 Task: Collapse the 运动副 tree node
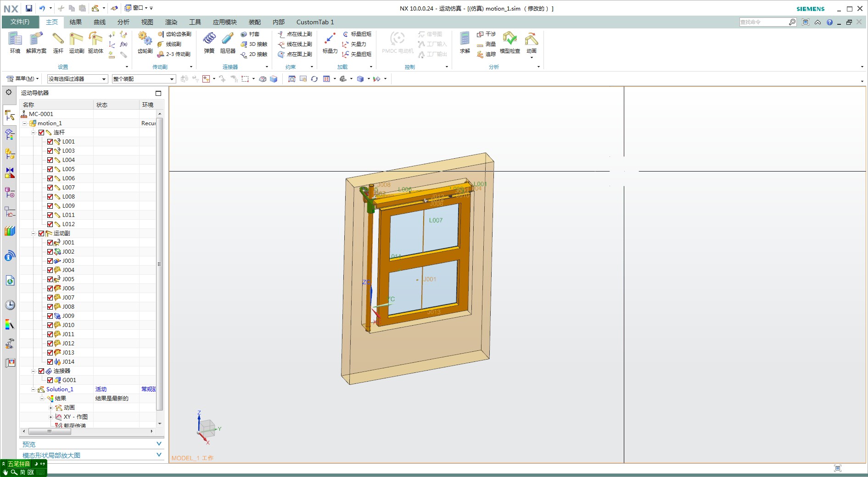click(33, 233)
